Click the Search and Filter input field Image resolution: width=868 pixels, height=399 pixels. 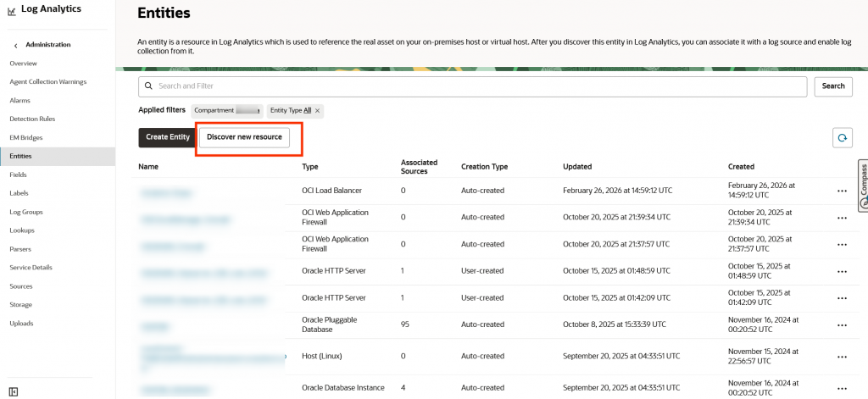point(473,86)
